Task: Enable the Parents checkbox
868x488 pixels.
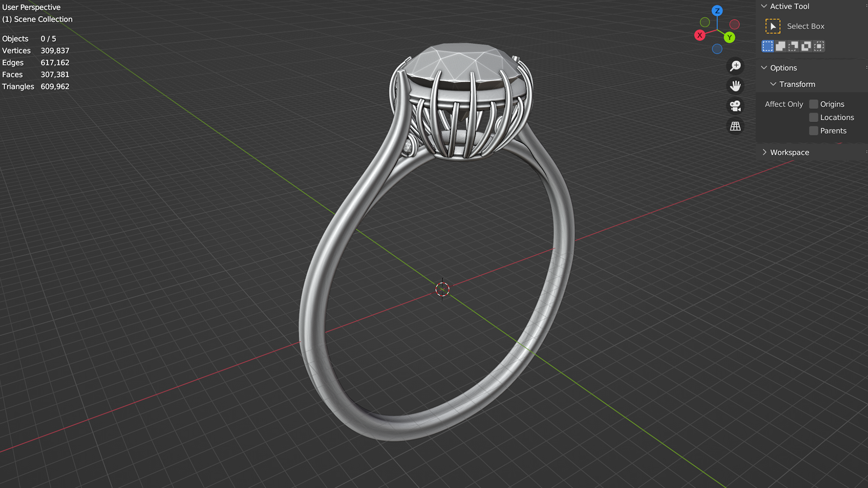Action: [x=814, y=131]
